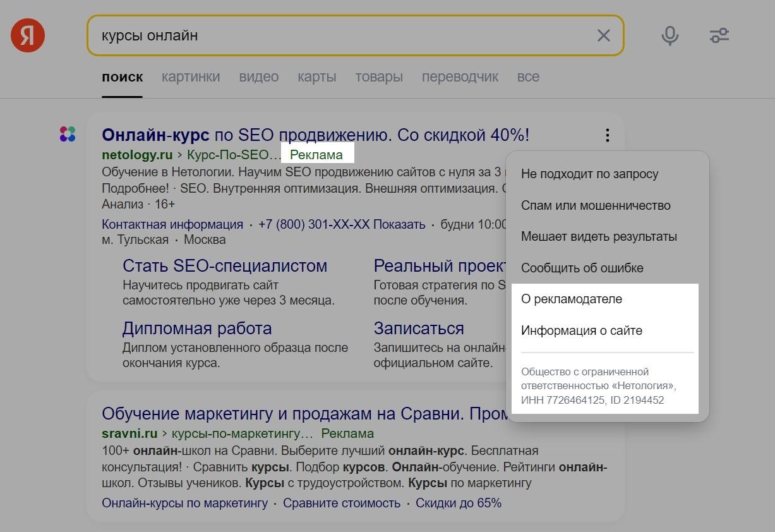Click the 'Реклама' label on Sravni ad

click(x=347, y=433)
